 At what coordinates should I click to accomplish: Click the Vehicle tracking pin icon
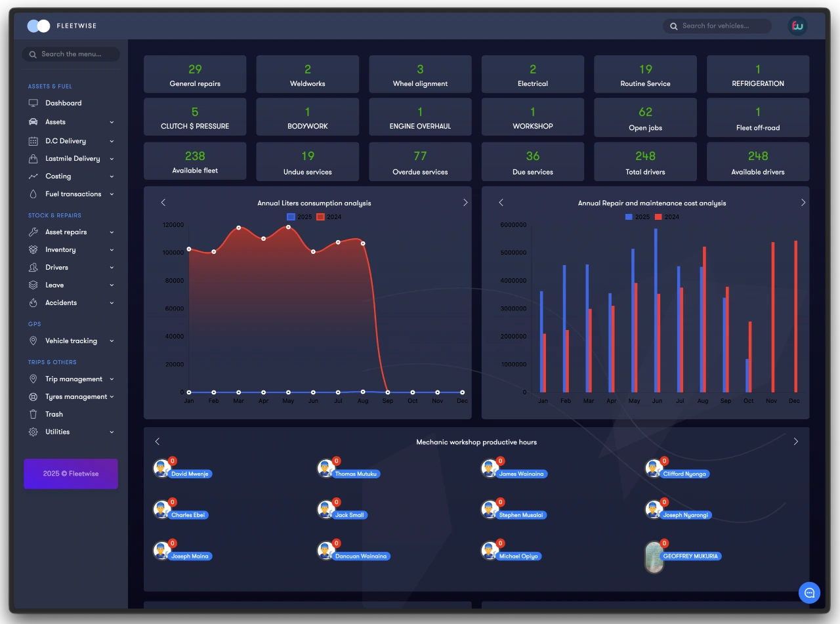tap(33, 341)
